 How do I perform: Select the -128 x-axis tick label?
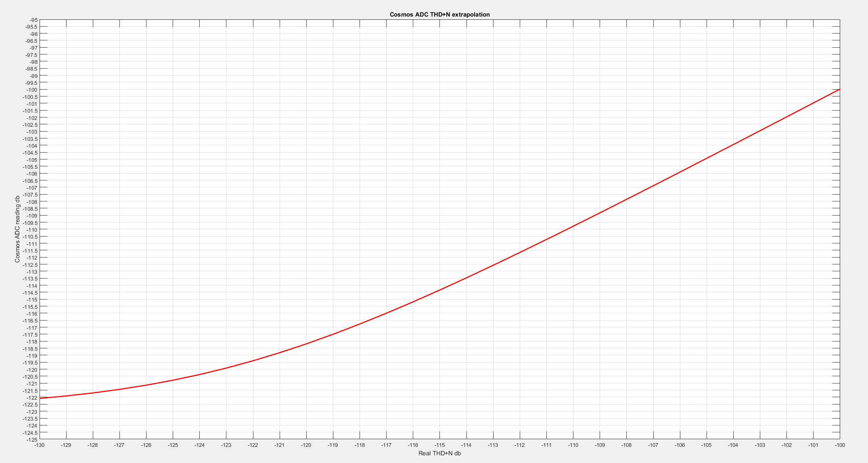(x=93, y=445)
